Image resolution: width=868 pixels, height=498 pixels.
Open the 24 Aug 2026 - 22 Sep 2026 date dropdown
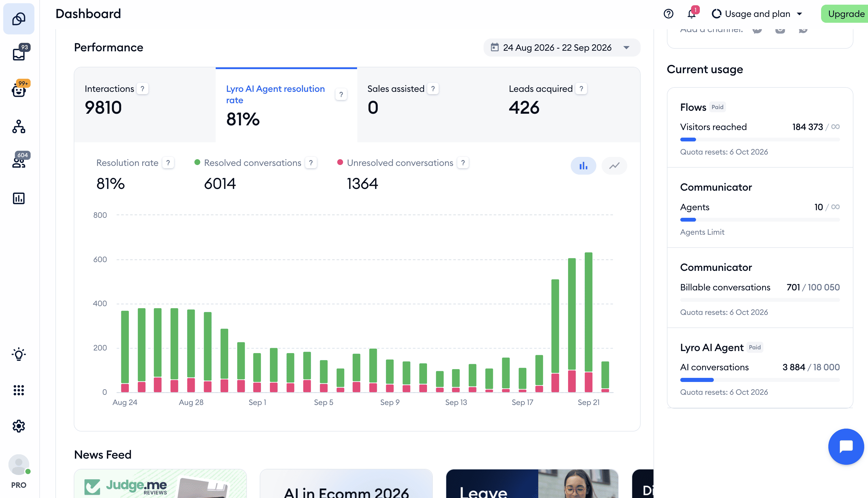click(x=562, y=48)
